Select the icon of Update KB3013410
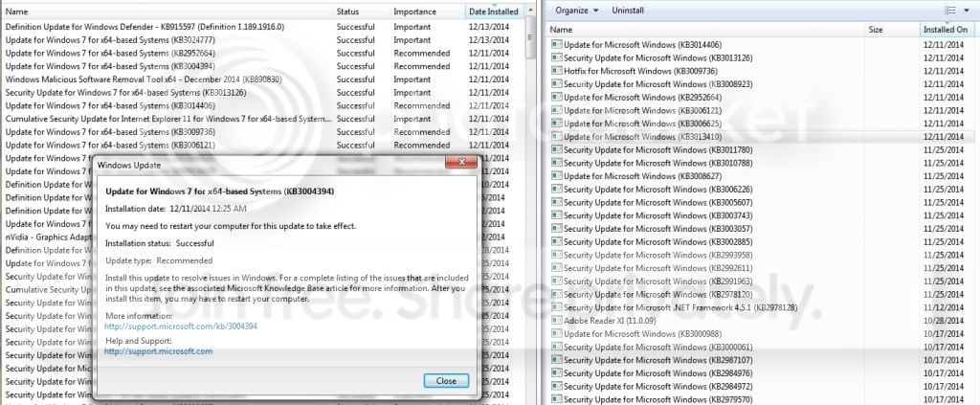This screenshot has width=980, height=405. (x=557, y=136)
